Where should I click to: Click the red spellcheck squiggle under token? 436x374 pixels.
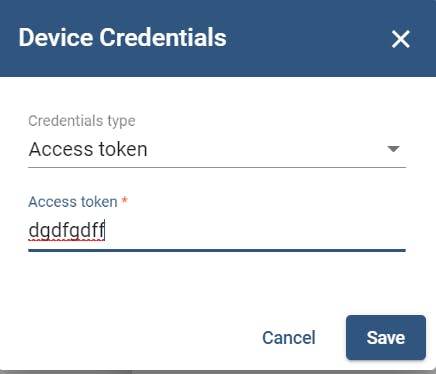coord(67,239)
